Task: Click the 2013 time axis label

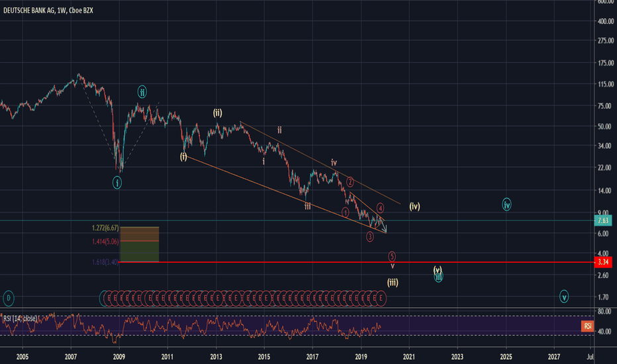Action: tap(216, 357)
